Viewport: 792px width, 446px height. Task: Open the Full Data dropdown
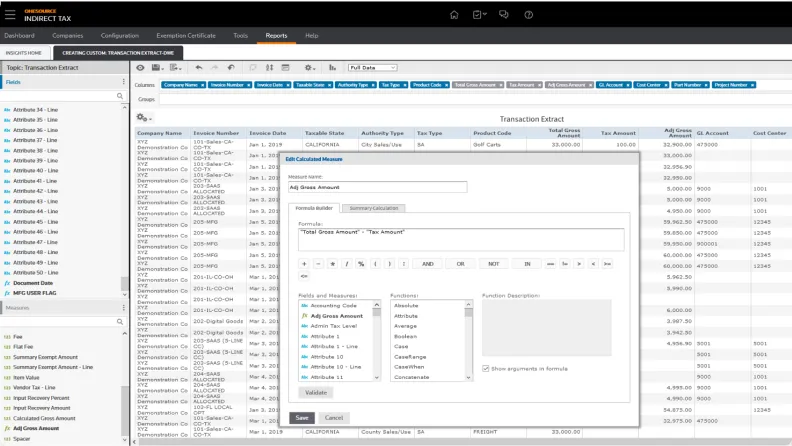tap(372, 67)
